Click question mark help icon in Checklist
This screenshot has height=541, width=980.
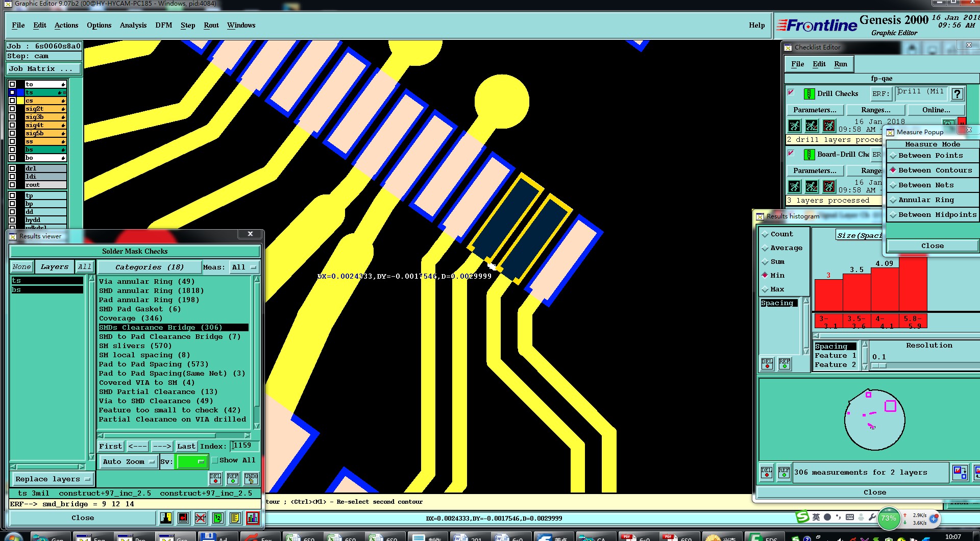click(x=958, y=94)
